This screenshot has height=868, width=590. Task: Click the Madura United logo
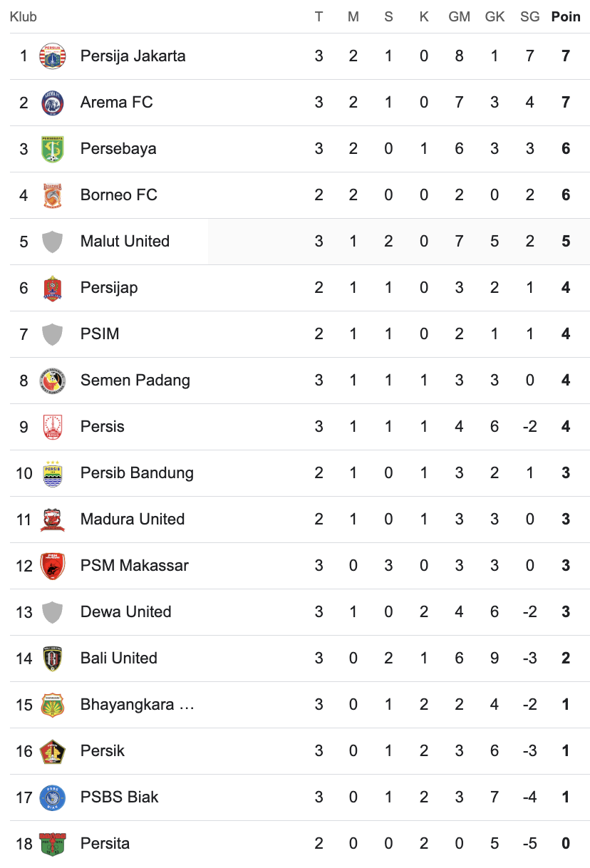pyautogui.click(x=53, y=520)
